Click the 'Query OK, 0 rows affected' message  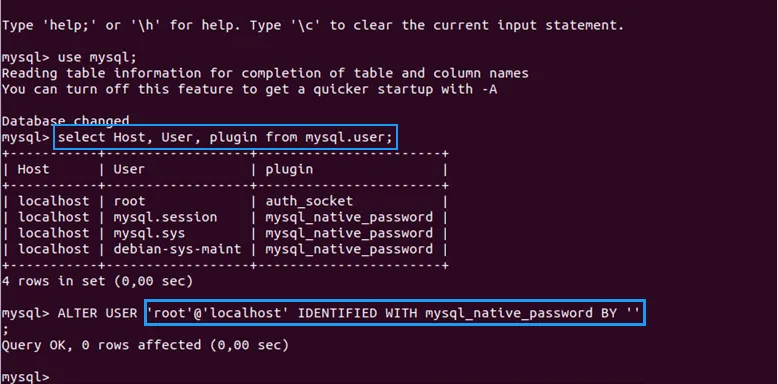145,345
